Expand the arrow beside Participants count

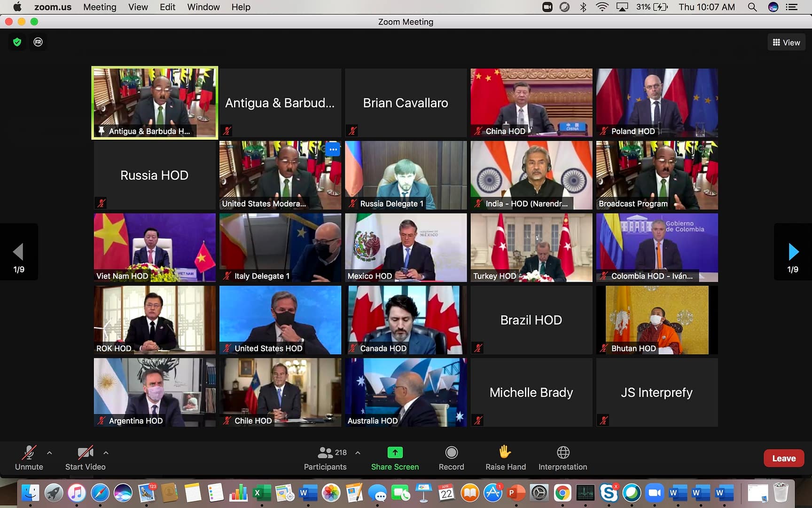pyautogui.click(x=358, y=453)
